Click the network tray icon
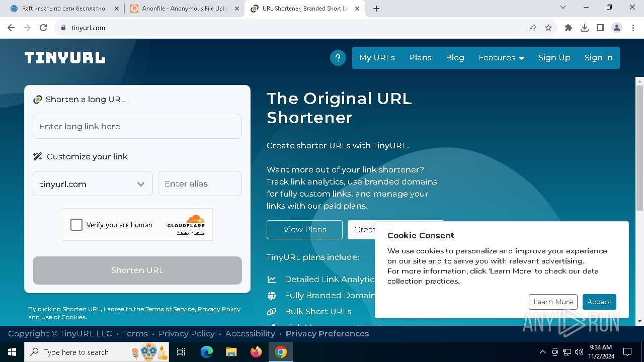Image resolution: width=644 pixels, height=362 pixels. 567,352
